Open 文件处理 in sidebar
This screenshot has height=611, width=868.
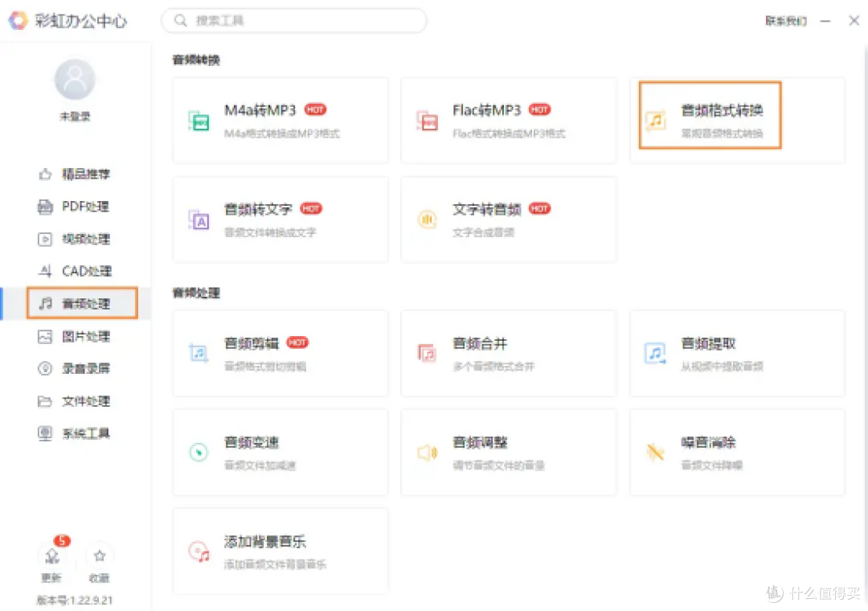pyautogui.click(x=75, y=400)
